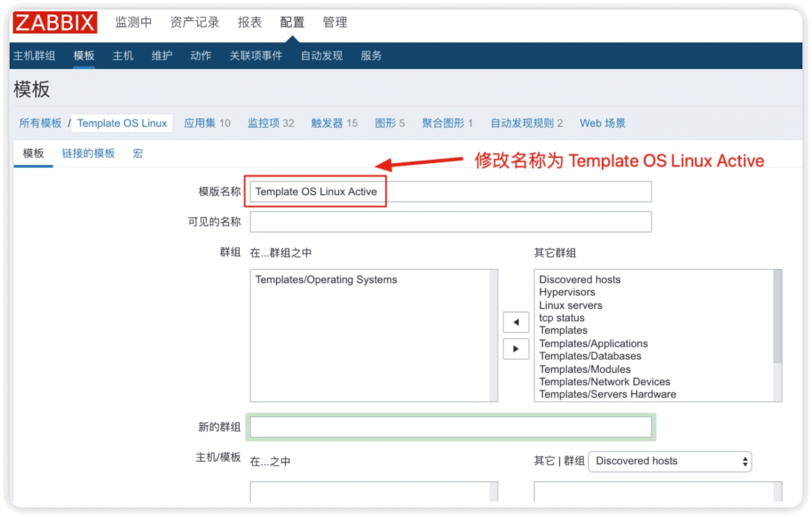Click the 可见的名称 input field

point(450,222)
